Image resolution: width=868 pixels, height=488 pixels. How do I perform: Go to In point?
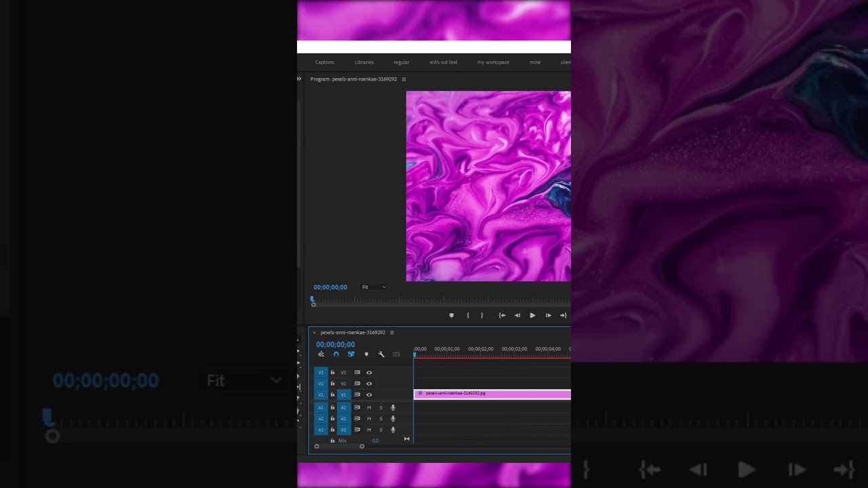[502, 315]
